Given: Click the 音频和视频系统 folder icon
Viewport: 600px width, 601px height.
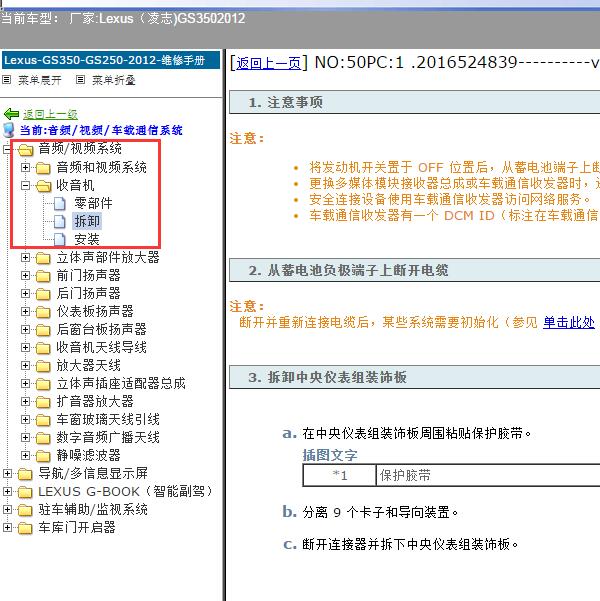Looking at the screenshot, I should click(x=43, y=167).
